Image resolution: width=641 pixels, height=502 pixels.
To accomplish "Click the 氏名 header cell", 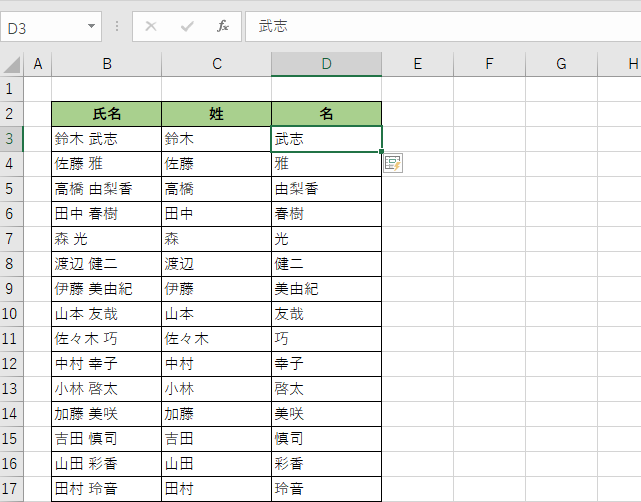I will 107,114.
